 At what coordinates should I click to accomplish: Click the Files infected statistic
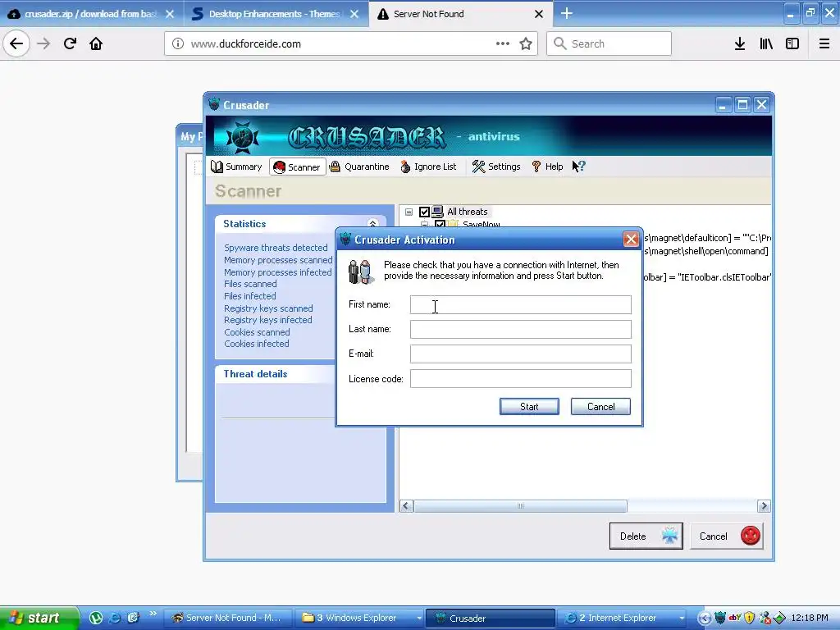[x=249, y=295]
